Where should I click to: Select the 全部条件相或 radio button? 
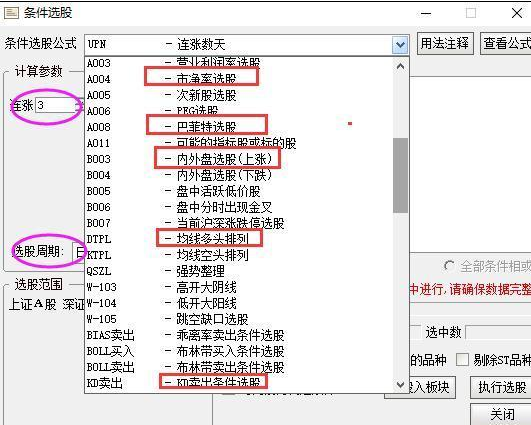pyautogui.click(x=449, y=266)
